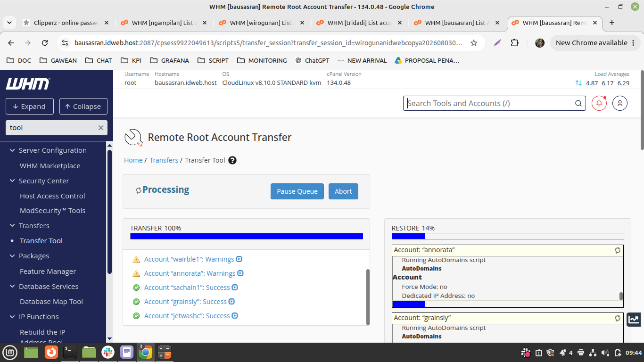Open the user account profile icon

[620, 103]
